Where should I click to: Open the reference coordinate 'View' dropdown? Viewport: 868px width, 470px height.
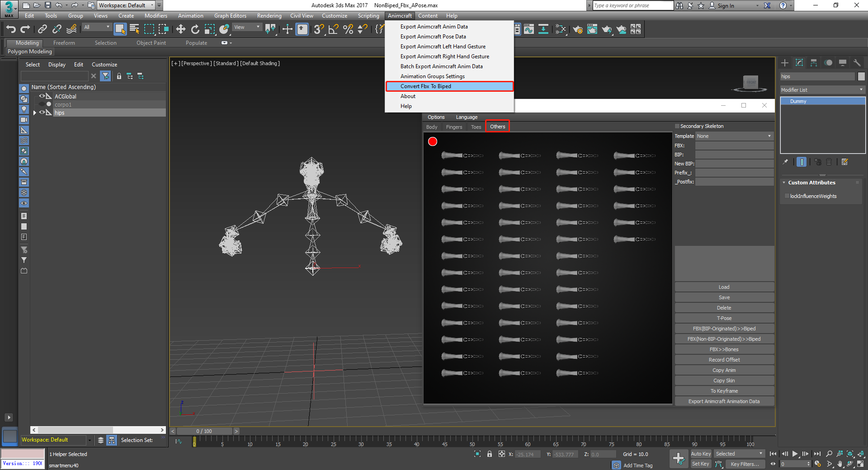click(x=247, y=27)
